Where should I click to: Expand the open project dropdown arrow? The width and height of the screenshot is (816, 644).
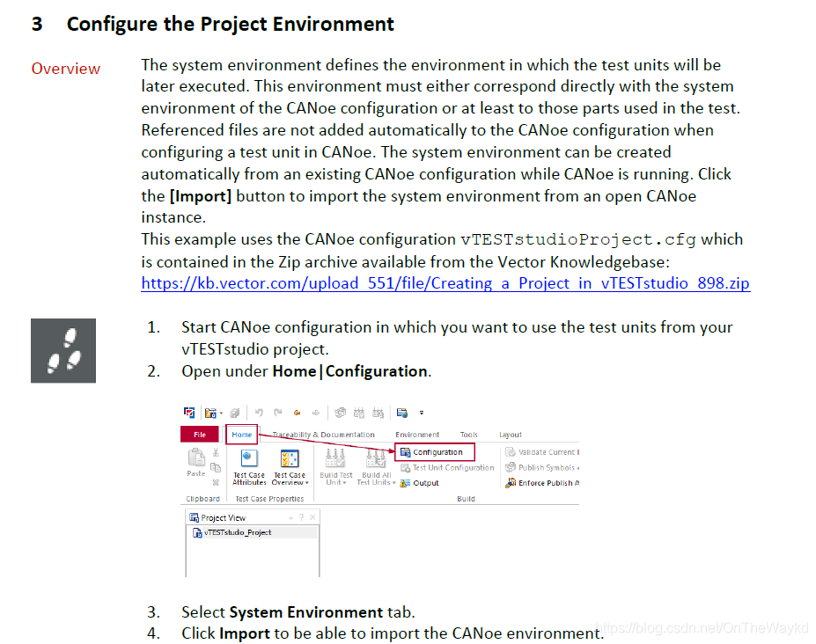point(221,413)
